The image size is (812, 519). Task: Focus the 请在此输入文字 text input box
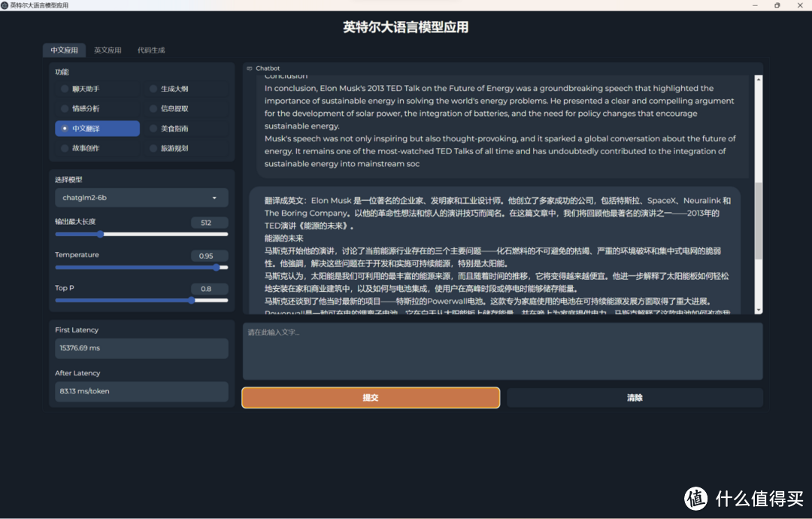pos(502,351)
